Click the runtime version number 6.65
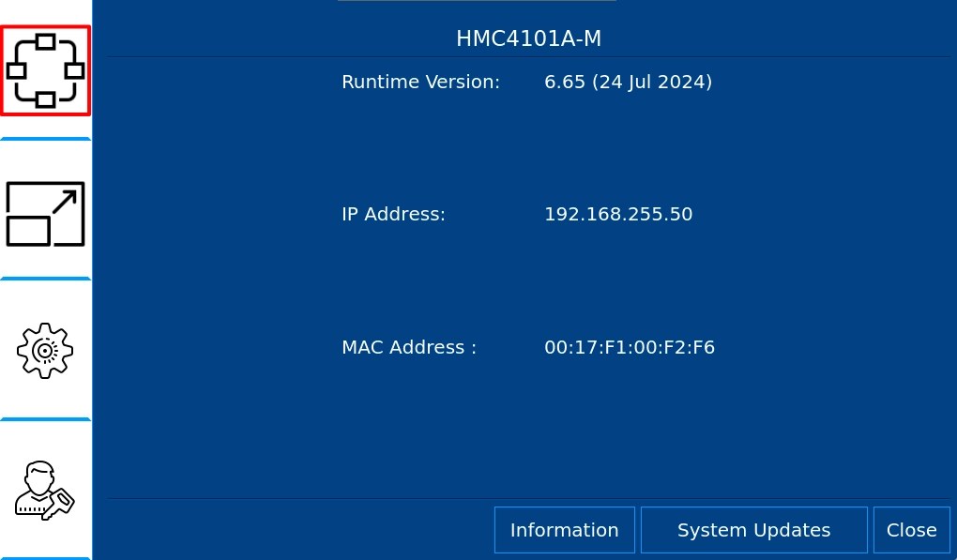 [x=565, y=82]
